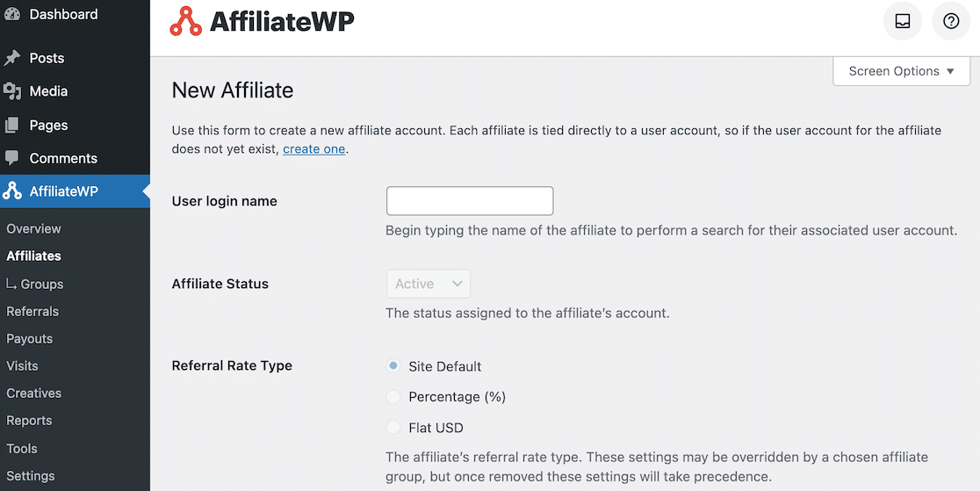Expand the Screen Options panel
Viewport: 980px width, 491px height.
[901, 71]
